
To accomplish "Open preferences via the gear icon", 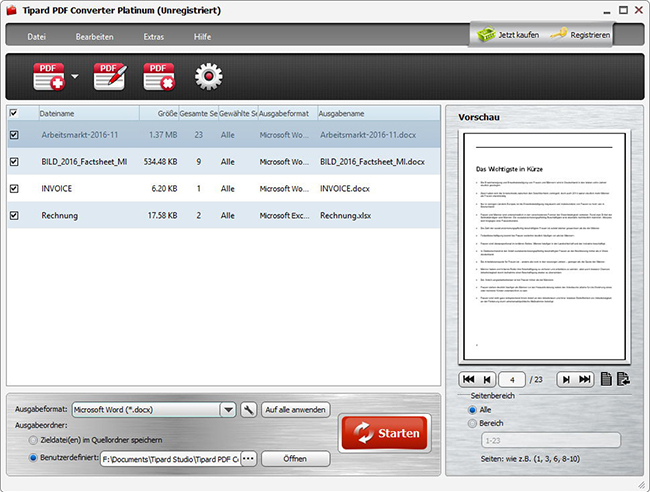I will (208, 76).
